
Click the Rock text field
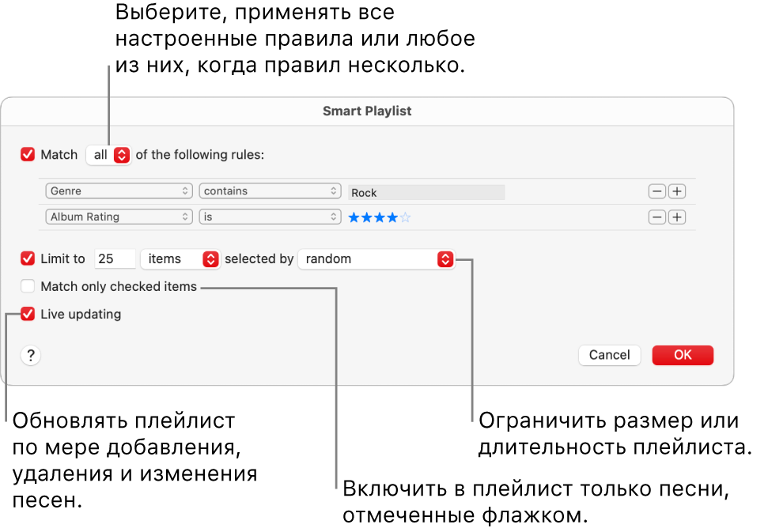426,192
